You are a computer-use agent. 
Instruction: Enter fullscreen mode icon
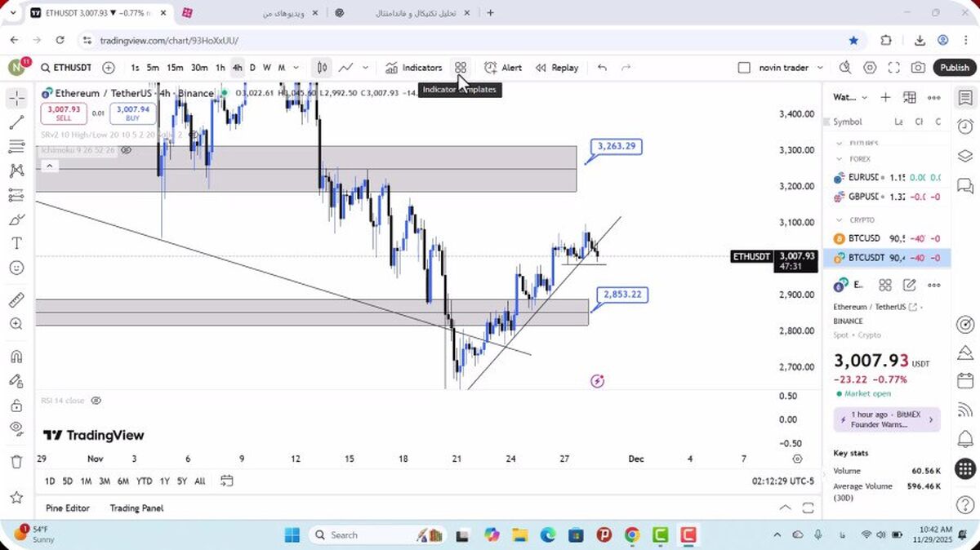[x=894, y=68]
